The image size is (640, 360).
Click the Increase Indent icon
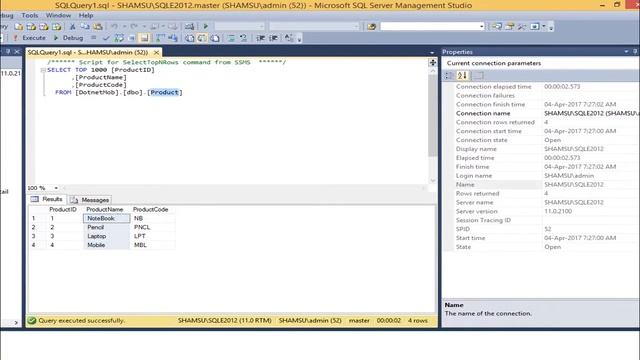(273, 38)
